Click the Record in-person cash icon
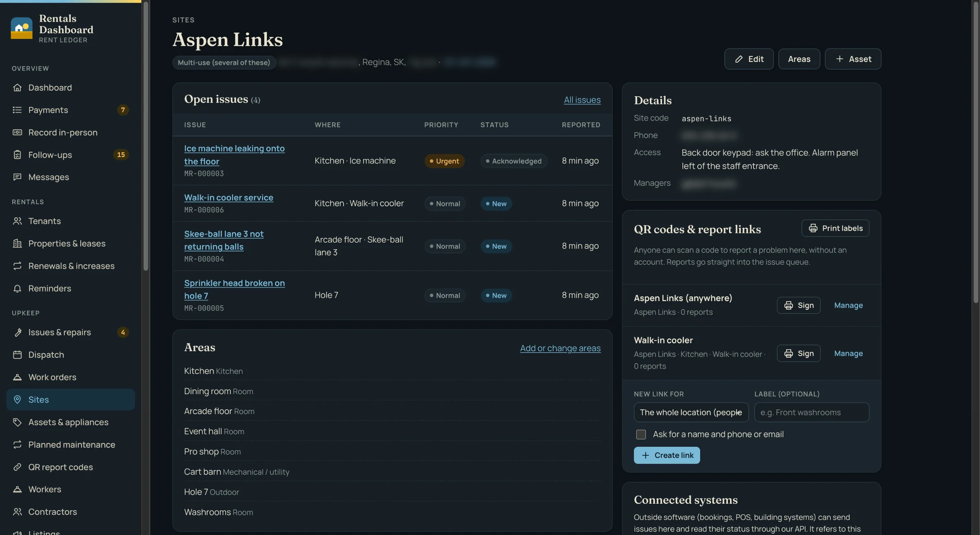The width and height of the screenshot is (980, 535). pyautogui.click(x=17, y=132)
